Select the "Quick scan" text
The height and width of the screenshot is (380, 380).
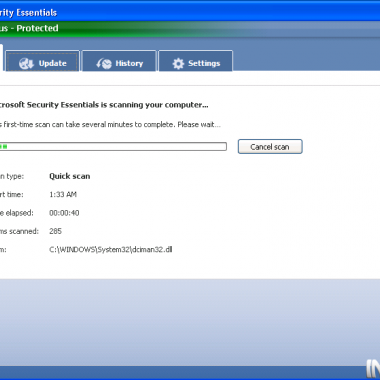click(x=70, y=176)
